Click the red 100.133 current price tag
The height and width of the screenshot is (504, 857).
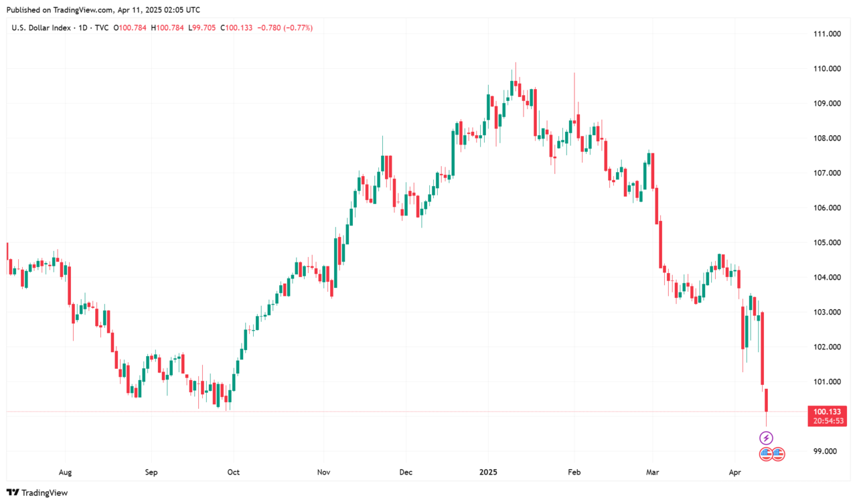pyautogui.click(x=828, y=411)
